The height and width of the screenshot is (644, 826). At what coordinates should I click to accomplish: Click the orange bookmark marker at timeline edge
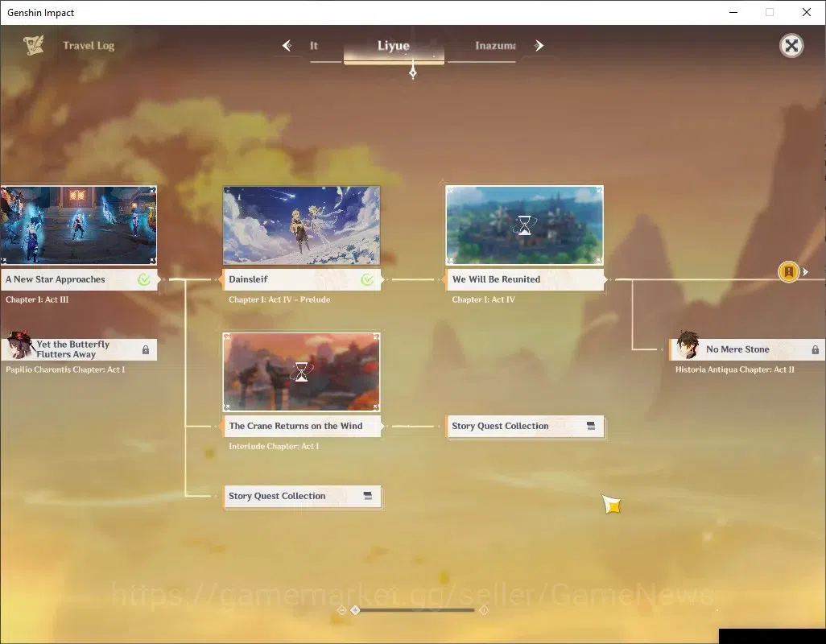[789, 272]
